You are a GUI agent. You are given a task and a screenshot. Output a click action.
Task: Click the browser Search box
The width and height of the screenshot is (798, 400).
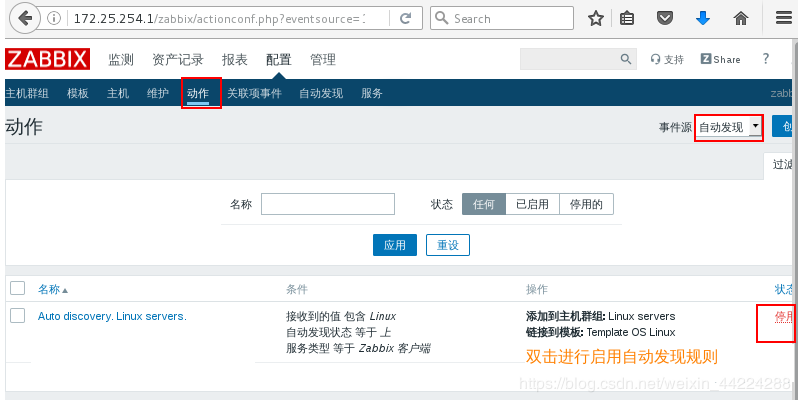click(502, 18)
